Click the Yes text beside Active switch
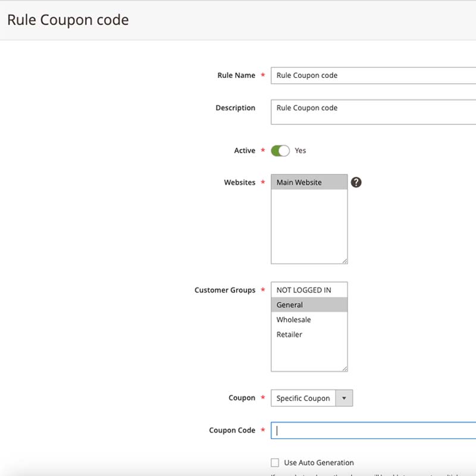 point(300,151)
